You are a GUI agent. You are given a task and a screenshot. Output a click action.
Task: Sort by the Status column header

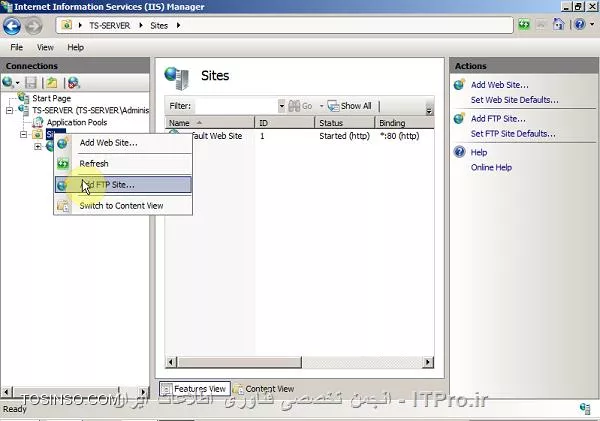(344, 123)
